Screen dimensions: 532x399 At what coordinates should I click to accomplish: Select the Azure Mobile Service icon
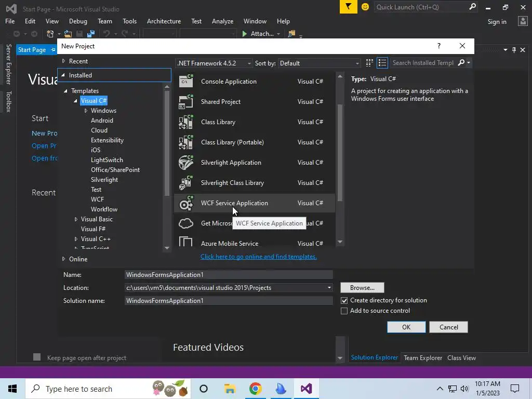coord(186,242)
